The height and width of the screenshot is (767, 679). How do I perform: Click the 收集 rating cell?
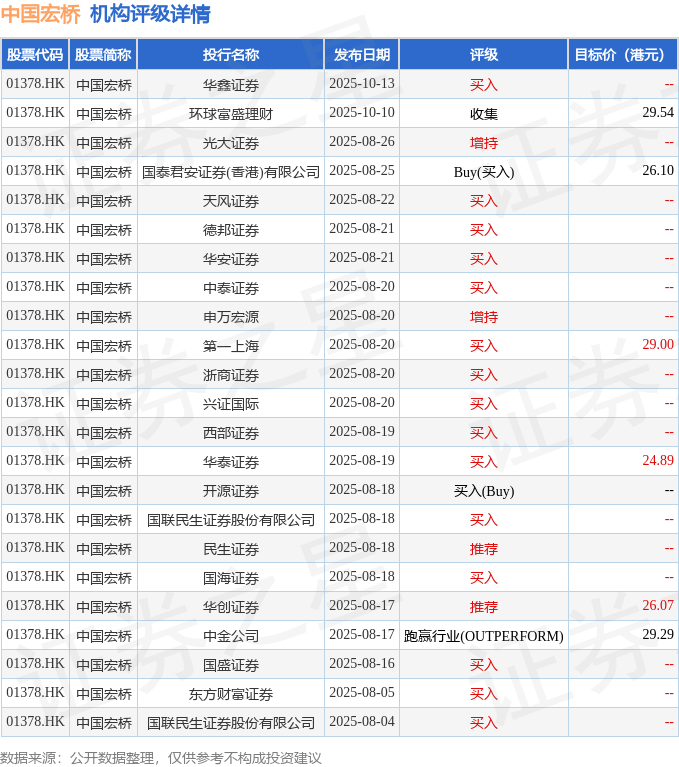coord(484,114)
